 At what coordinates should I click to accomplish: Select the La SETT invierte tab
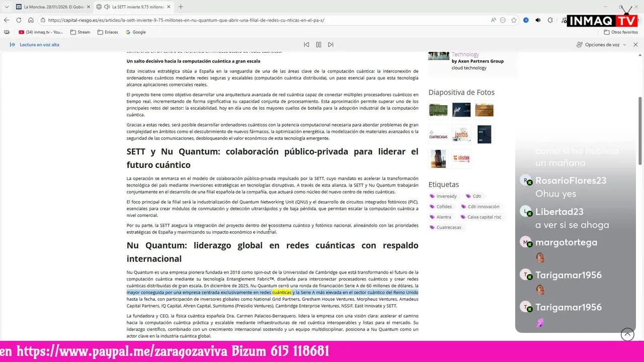pyautogui.click(x=133, y=7)
